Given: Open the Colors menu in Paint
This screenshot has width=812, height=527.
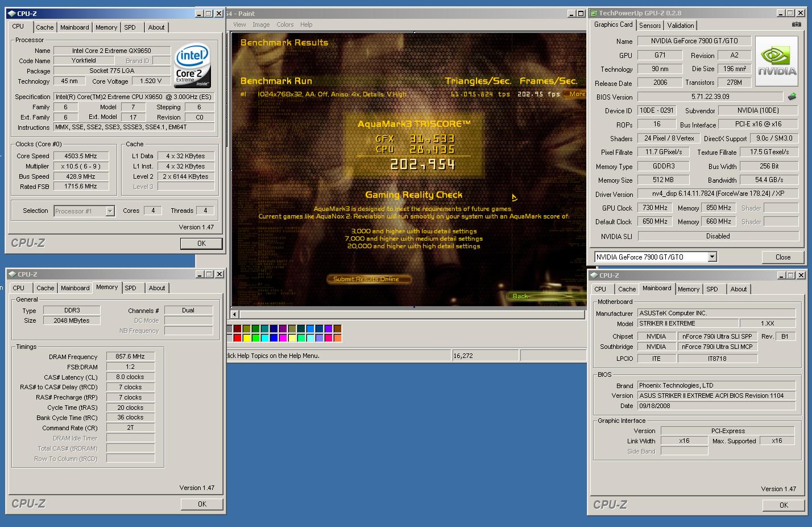Looking at the screenshot, I should tap(285, 24).
